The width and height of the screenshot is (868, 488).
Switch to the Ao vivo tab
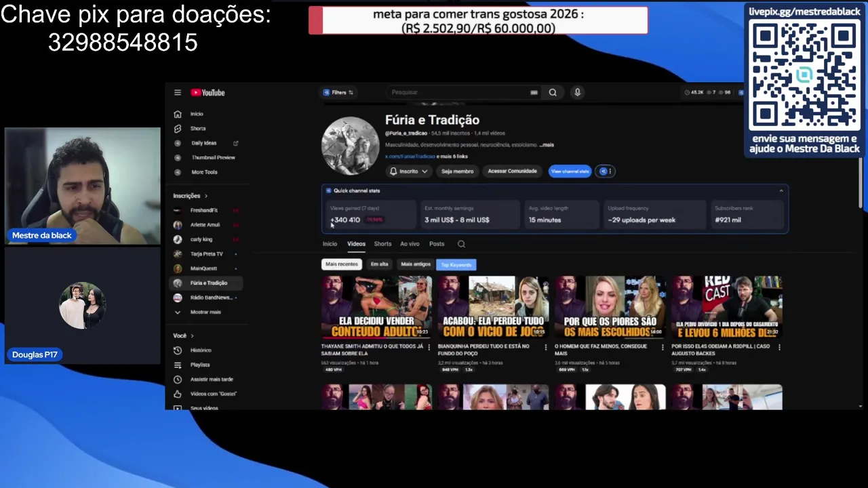(x=410, y=244)
